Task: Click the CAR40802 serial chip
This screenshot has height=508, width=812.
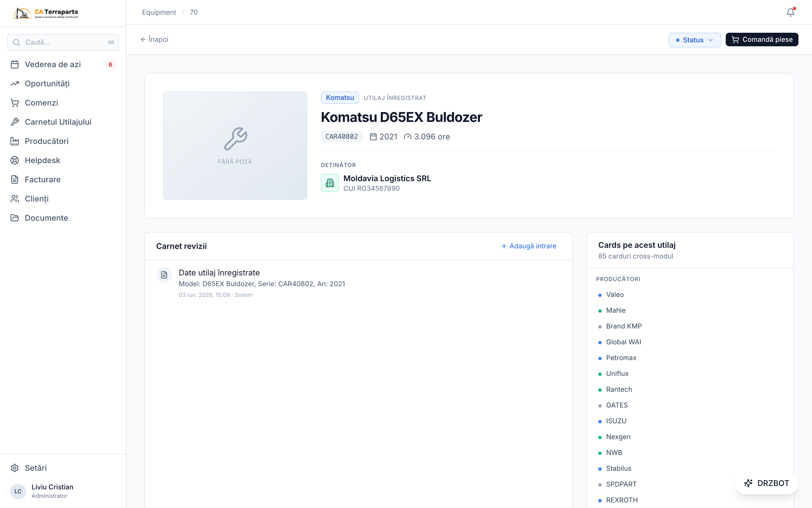Action: pos(342,137)
